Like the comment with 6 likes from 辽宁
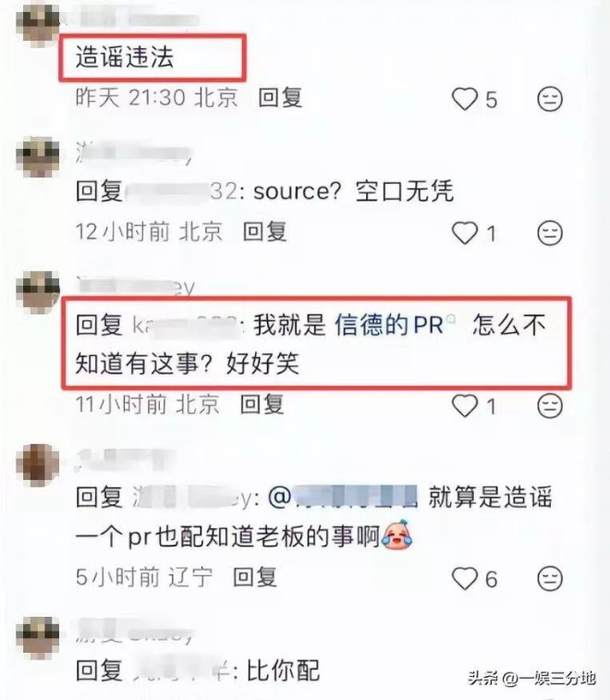610x700 pixels. pyautogui.click(x=465, y=579)
